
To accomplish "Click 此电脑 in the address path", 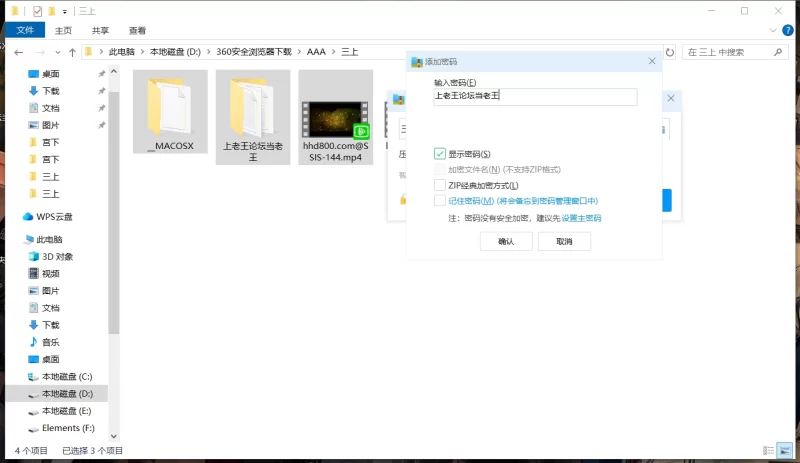I will click(x=122, y=52).
